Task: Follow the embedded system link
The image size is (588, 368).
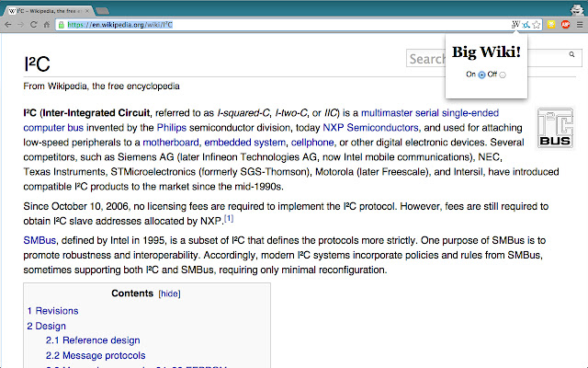Action: pos(245,143)
